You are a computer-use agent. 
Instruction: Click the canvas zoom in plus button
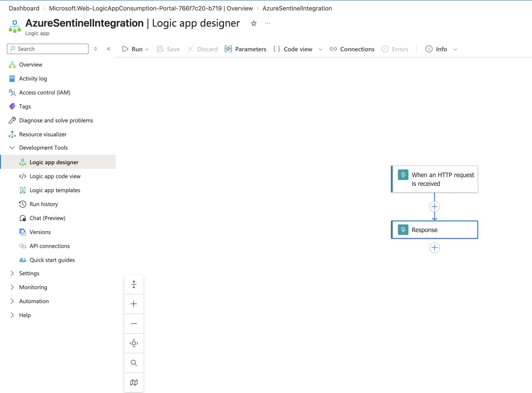[134, 304]
